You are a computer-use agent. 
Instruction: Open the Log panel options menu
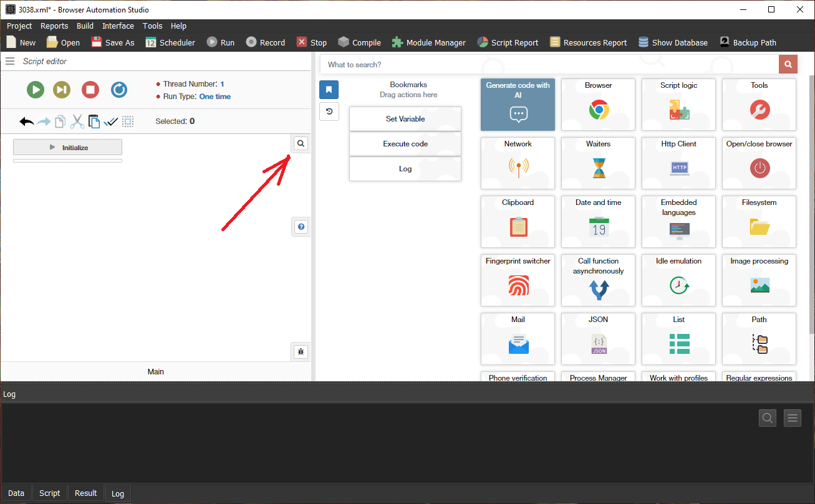793,418
